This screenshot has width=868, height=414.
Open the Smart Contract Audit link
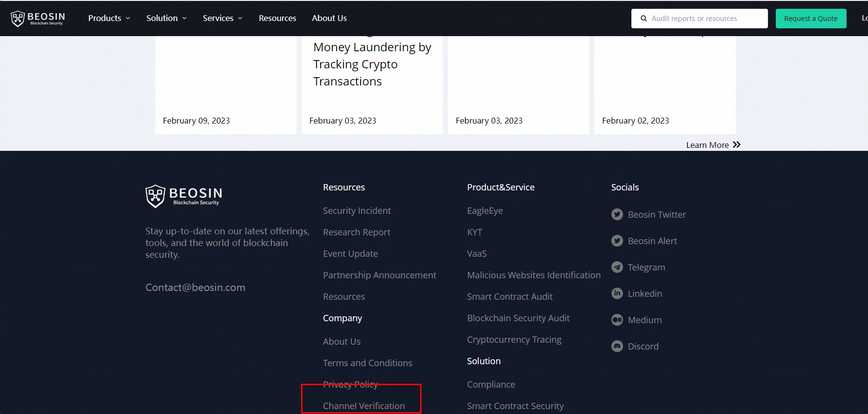510,296
